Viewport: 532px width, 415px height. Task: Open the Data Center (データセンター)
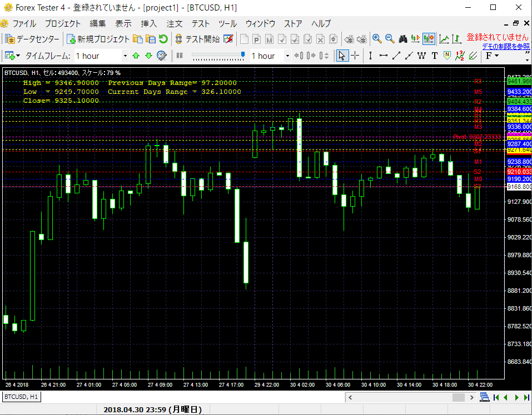(33, 39)
